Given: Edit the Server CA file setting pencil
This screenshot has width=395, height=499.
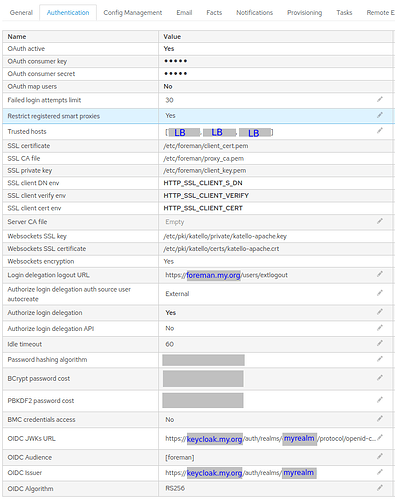Looking at the screenshot, I should pos(380,221).
